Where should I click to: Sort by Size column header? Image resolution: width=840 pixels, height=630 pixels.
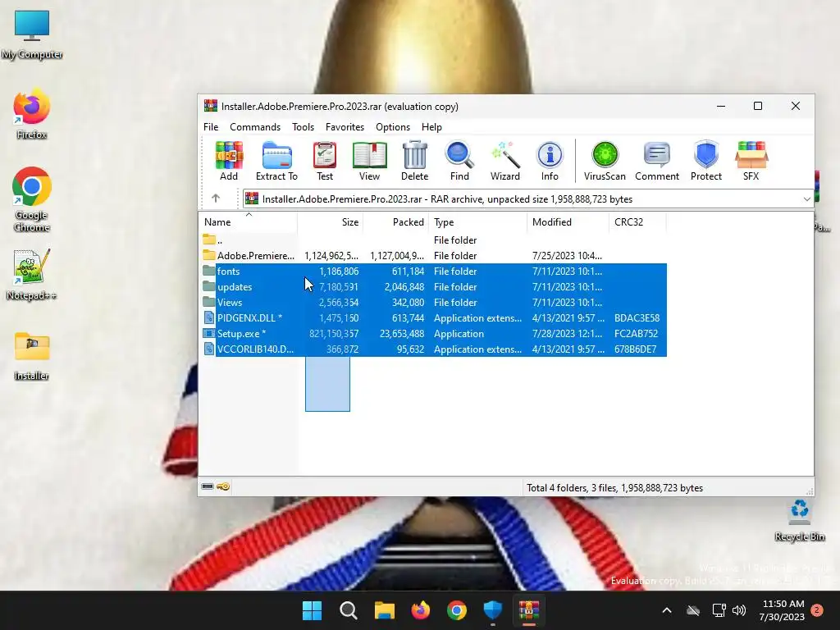coord(331,221)
